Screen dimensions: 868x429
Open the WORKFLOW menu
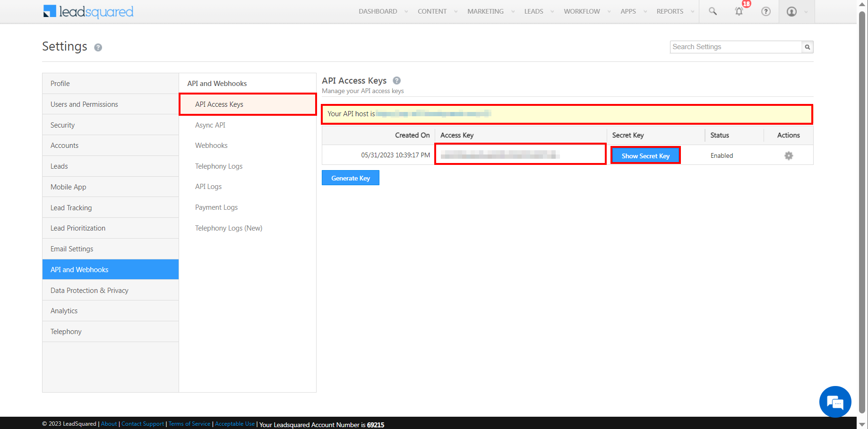[582, 11]
